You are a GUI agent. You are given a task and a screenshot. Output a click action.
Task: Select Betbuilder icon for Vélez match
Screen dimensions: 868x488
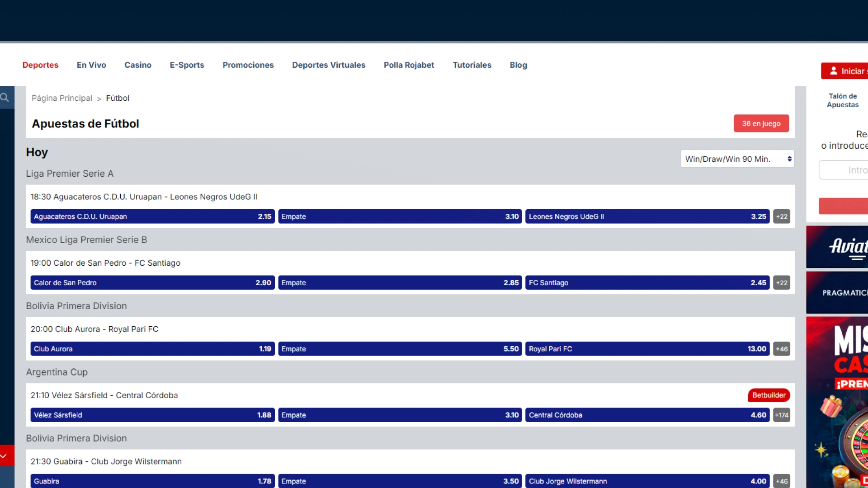click(x=769, y=395)
